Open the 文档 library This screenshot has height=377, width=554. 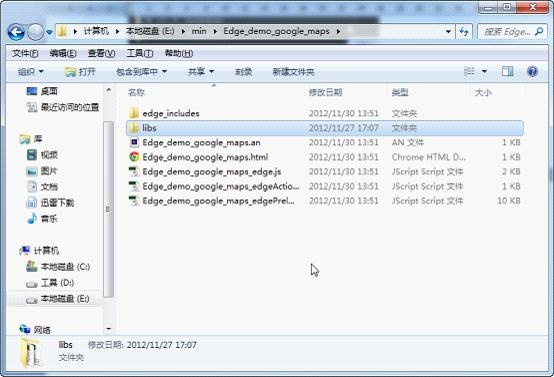(x=49, y=187)
